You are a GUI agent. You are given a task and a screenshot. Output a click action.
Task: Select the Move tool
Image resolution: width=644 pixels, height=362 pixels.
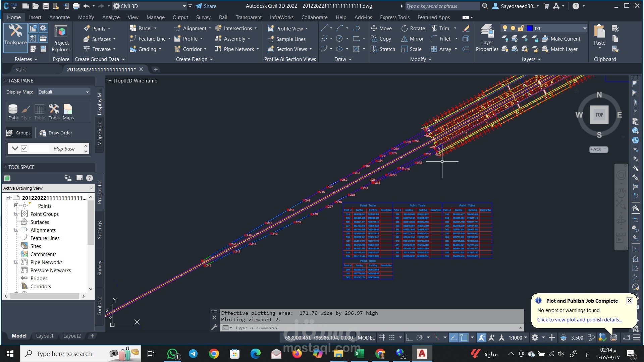(381, 28)
